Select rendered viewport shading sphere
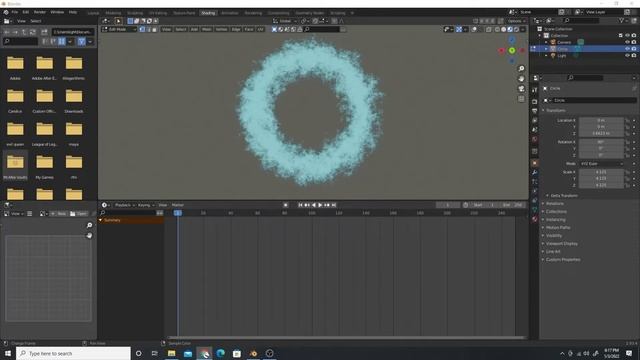Screen dimensions: 640x360 [516, 29]
